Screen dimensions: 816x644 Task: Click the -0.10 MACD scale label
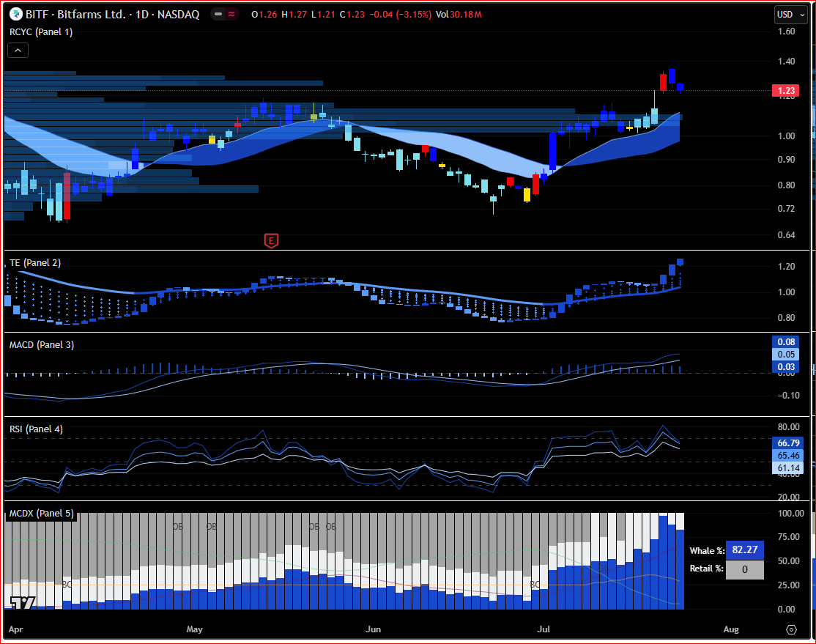pyautogui.click(x=788, y=396)
